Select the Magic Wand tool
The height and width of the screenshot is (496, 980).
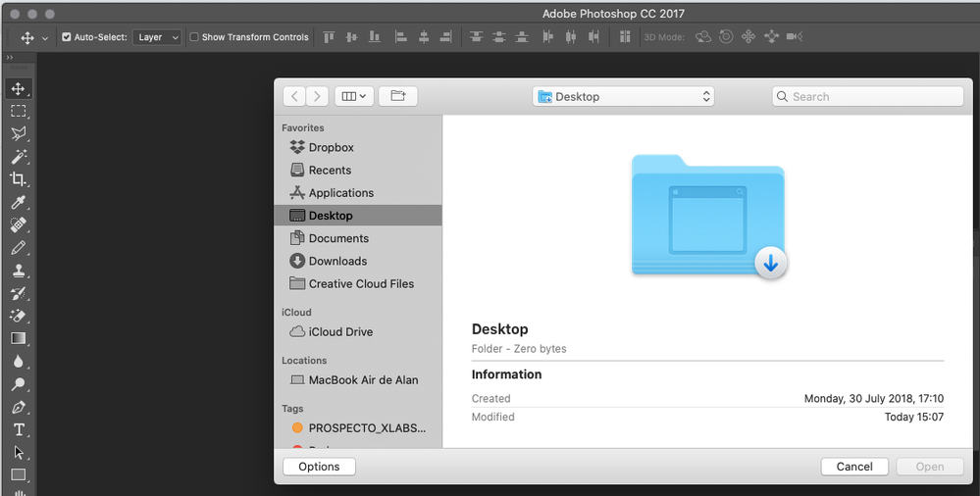coord(18,156)
